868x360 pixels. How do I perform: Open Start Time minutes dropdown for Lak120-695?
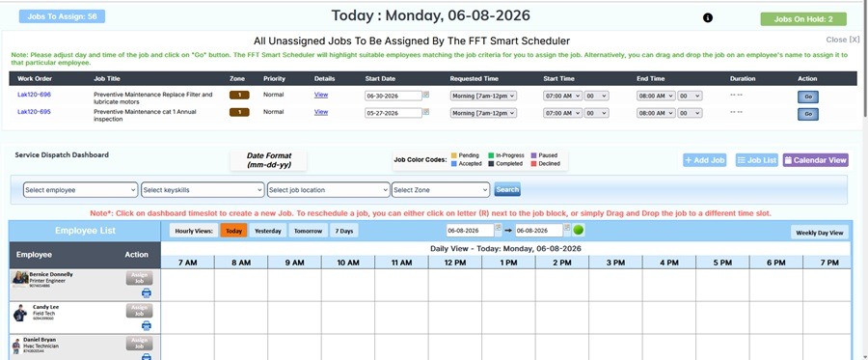(x=597, y=113)
